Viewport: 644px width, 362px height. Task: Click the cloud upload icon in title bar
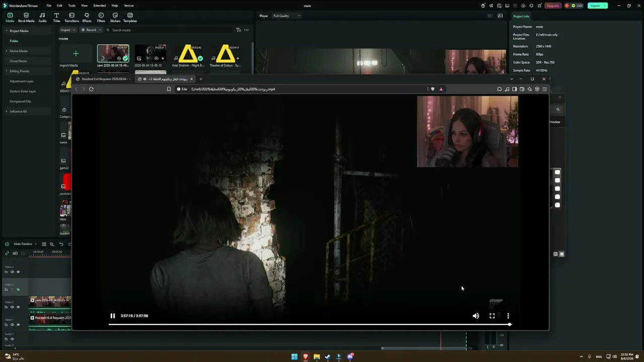click(x=523, y=6)
